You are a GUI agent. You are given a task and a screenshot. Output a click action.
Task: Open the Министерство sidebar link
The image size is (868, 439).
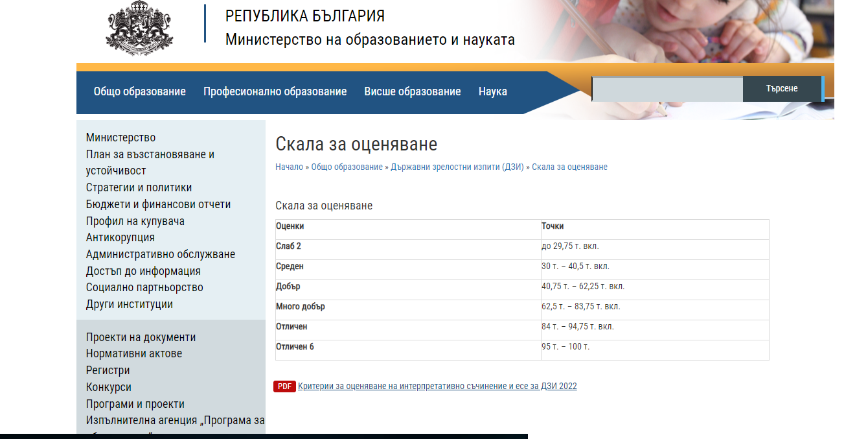120,137
